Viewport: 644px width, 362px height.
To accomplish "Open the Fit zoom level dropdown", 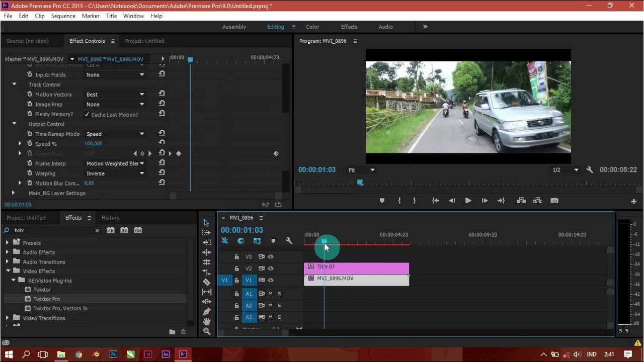I will coord(361,170).
